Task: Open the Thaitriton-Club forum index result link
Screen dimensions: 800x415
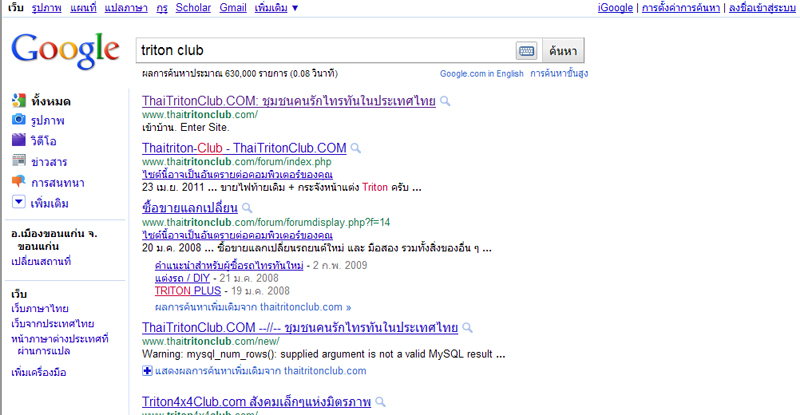Action: point(244,148)
